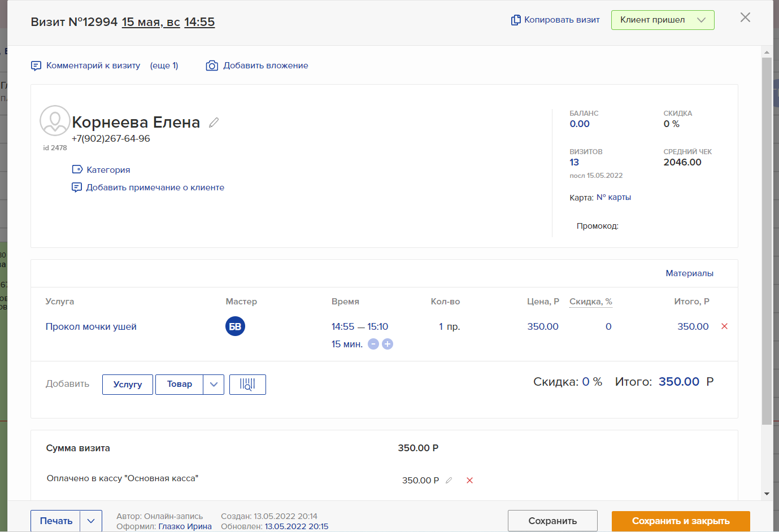
Task: Click Добавить примечание о клиенте
Action: click(155, 187)
